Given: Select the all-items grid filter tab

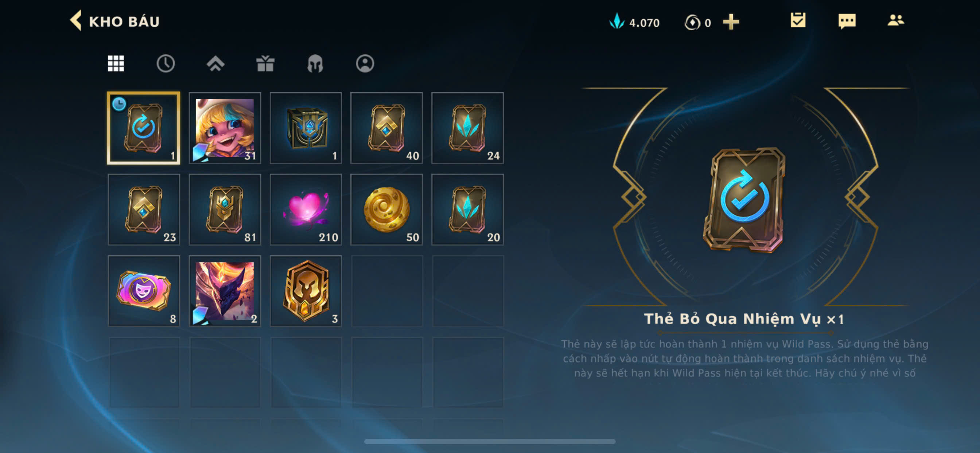Looking at the screenshot, I should pos(116,63).
